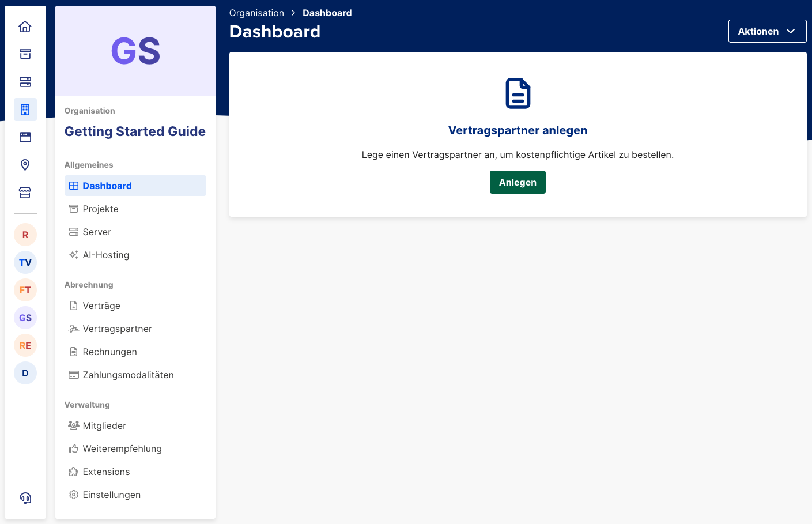Follow the Organisation breadcrumb link
This screenshot has width=812, height=524.
pos(256,13)
